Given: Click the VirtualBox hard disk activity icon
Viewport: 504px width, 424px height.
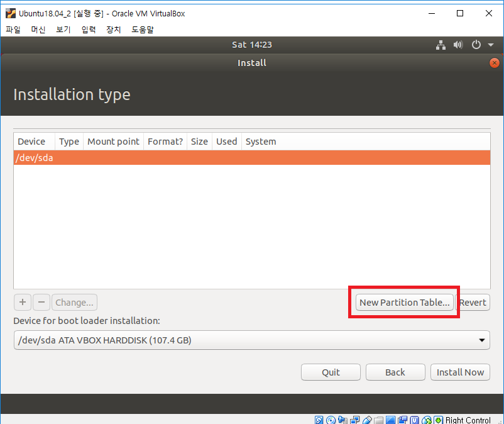Looking at the screenshot, I should tap(319, 420).
